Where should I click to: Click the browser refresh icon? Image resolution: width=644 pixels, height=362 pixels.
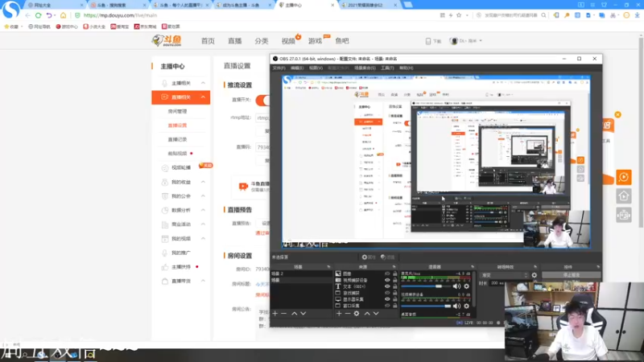click(38, 15)
